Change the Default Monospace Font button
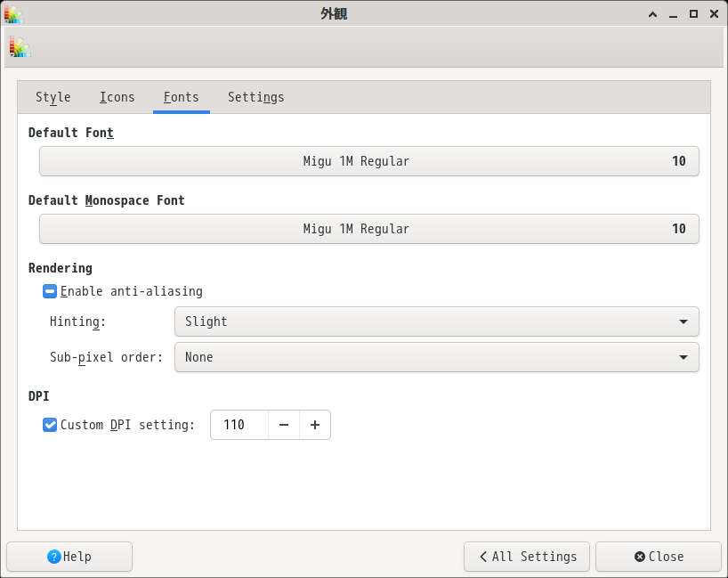The width and height of the screenshot is (728, 578). 369,229
